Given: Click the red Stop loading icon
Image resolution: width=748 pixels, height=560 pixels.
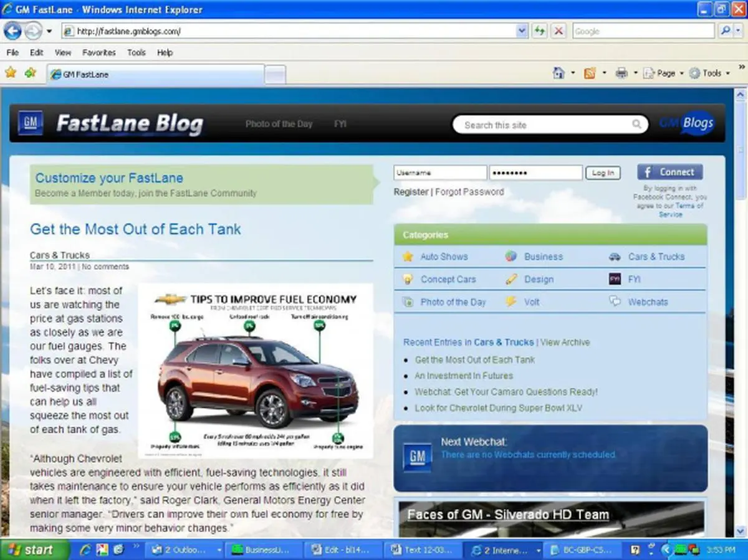Looking at the screenshot, I should [x=559, y=31].
